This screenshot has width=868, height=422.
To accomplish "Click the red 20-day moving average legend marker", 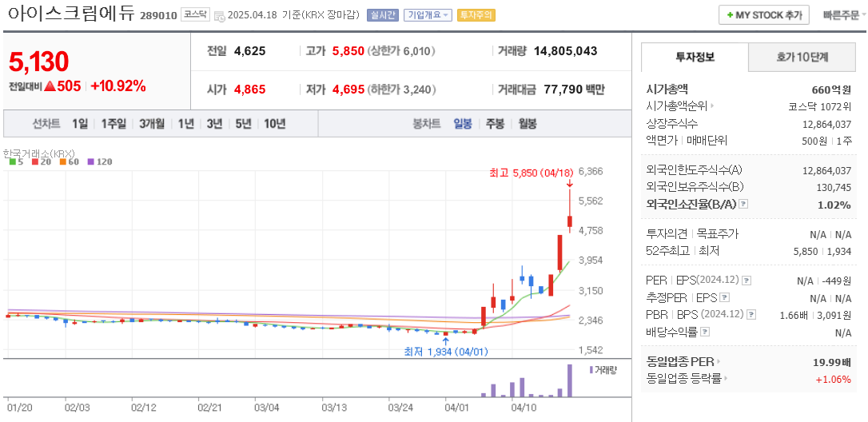I will (x=34, y=161).
